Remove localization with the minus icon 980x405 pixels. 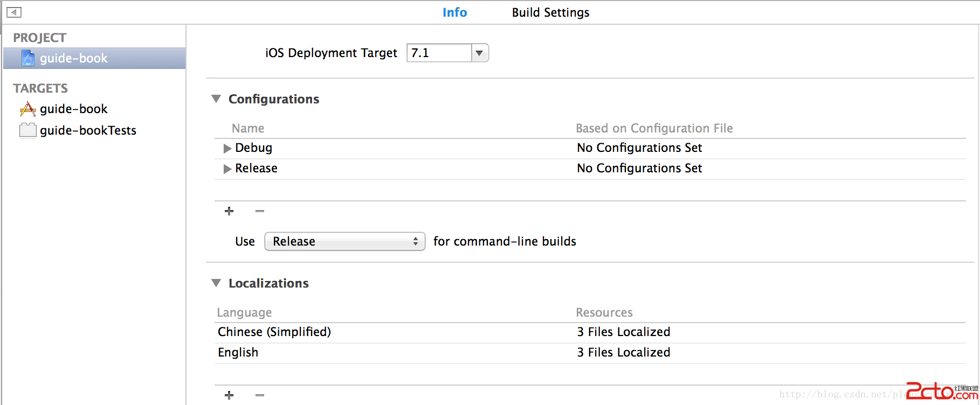click(260, 395)
